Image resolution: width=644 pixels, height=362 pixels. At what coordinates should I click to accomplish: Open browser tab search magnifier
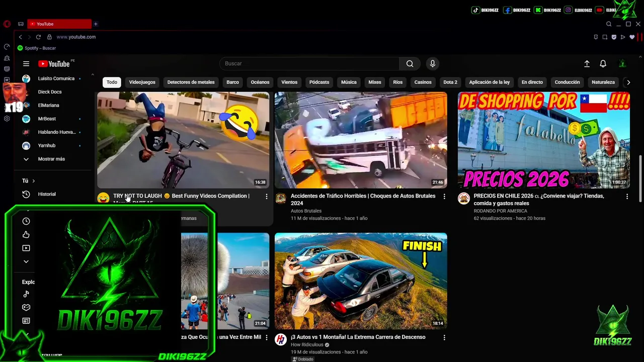click(609, 24)
